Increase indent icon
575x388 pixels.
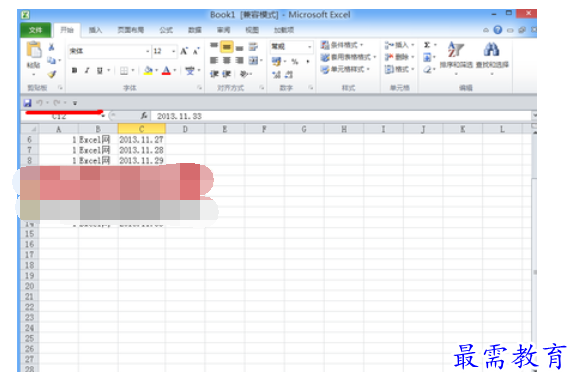pos(227,74)
